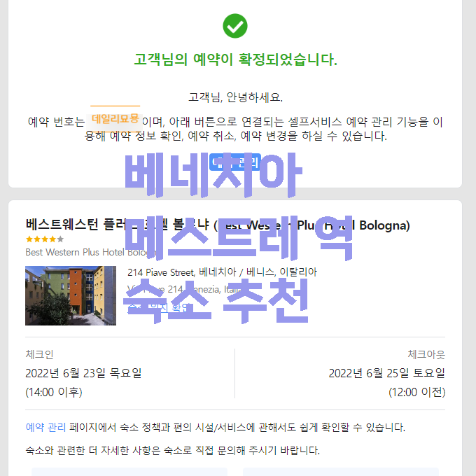Click the green confirmation checkmark icon

[235, 26]
